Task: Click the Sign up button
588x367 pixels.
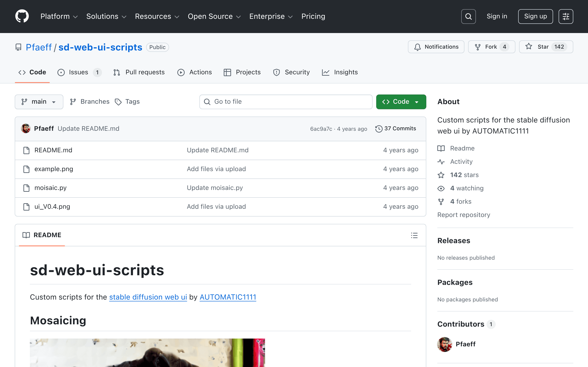Action: tap(535, 17)
